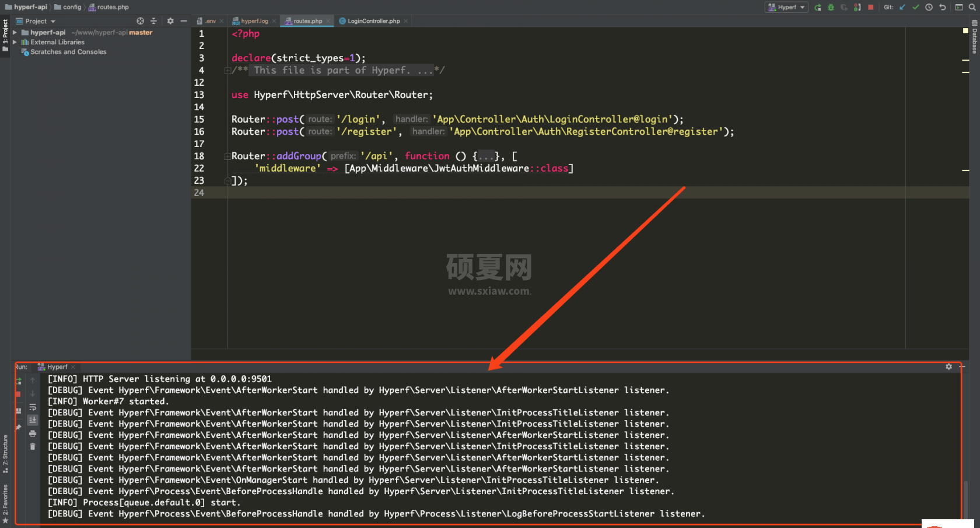Open the Hyperf run configuration dropdown
This screenshot has width=980, height=528.
[x=786, y=7]
